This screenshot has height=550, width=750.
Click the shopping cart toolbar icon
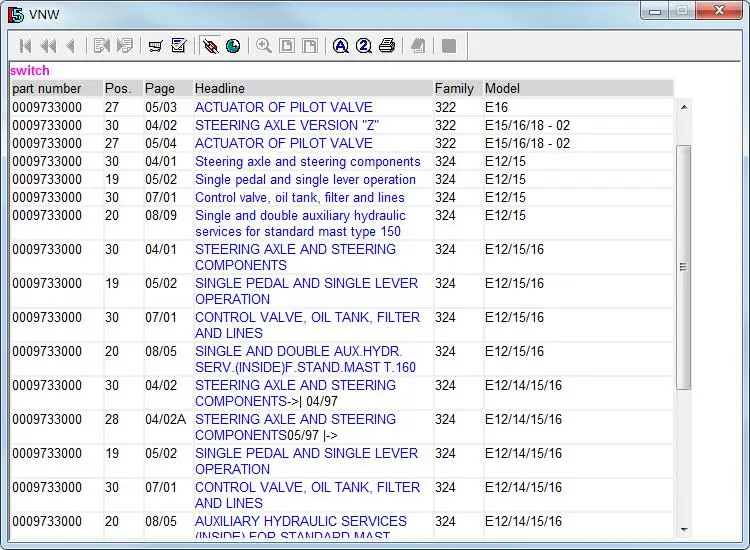pyautogui.click(x=155, y=46)
